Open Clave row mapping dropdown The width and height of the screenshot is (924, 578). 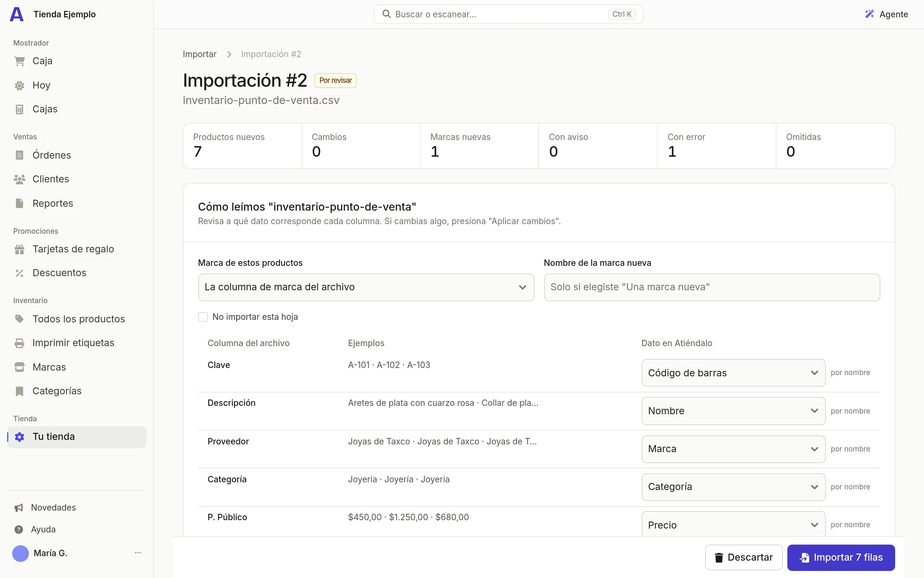(733, 373)
